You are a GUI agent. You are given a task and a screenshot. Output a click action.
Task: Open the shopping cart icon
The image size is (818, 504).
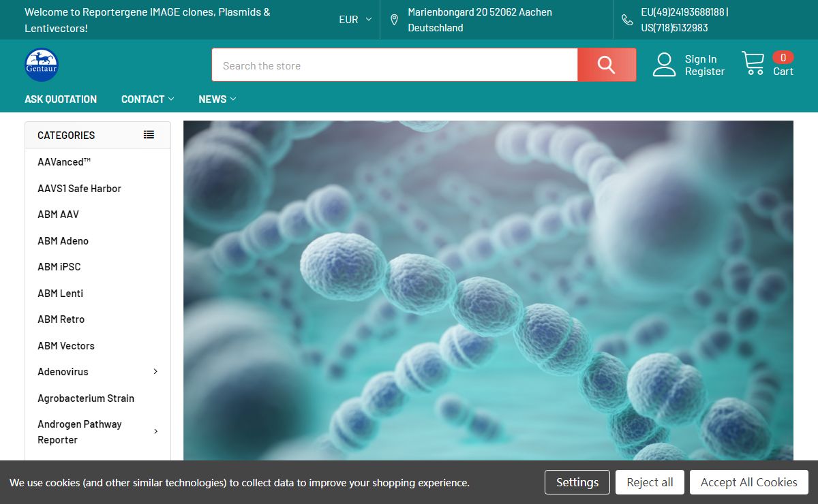[x=753, y=63]
